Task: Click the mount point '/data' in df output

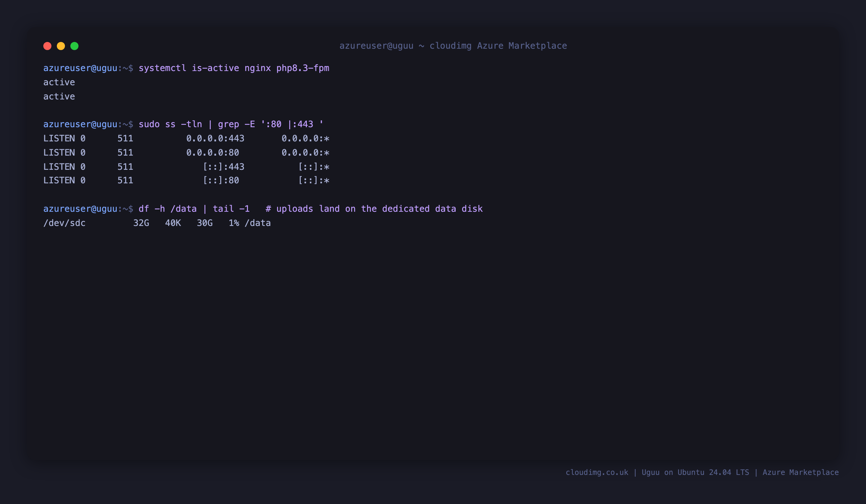Action: 258,223
